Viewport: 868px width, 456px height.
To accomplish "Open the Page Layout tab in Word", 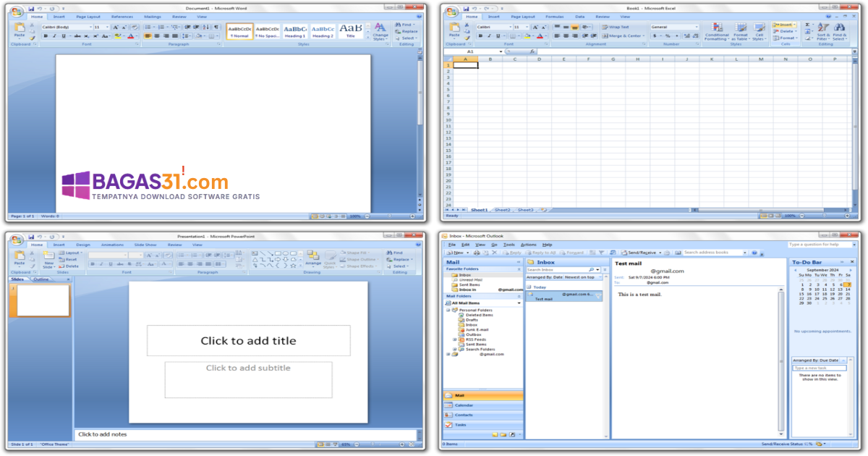I will [88, 17].
